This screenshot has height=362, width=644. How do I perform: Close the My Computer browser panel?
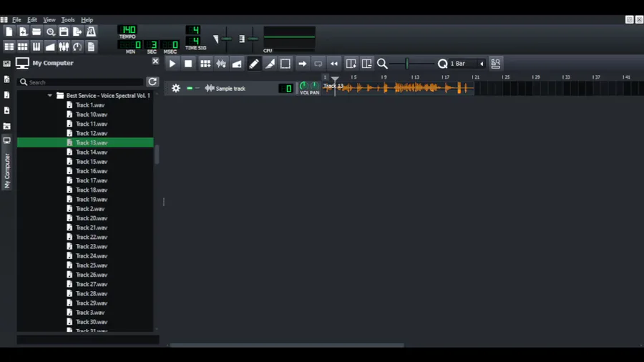pos(155,61)
